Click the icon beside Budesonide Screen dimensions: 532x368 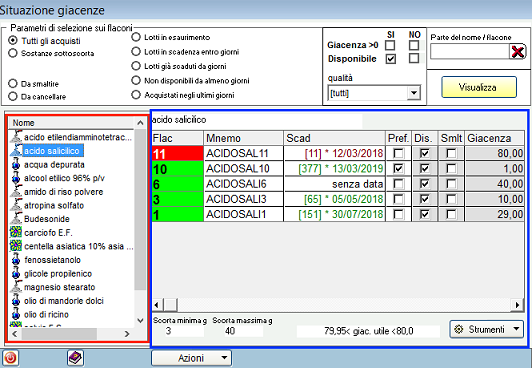pyautogui.click(x=16, y=219)
